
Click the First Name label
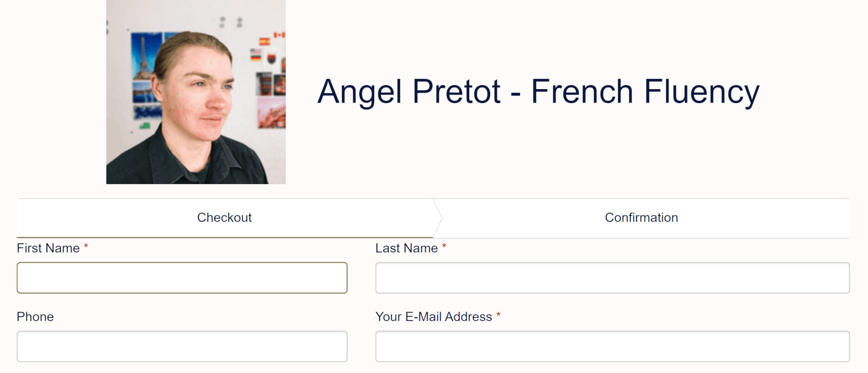click(x=48, y=248)
